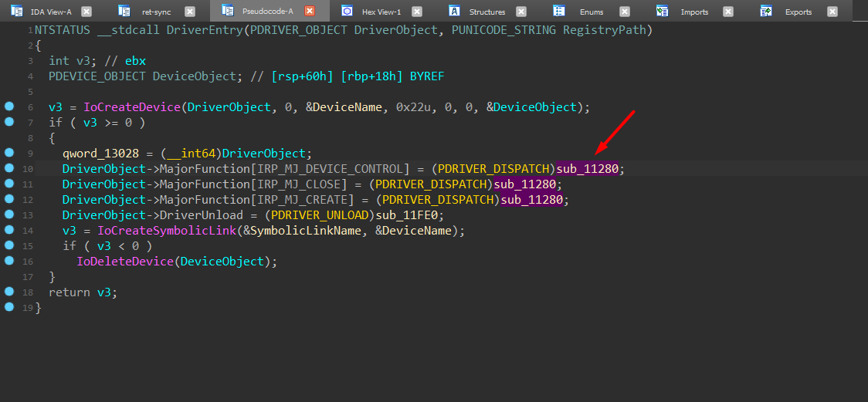The image size is (868, 402).
Task: Click the Enums tab icon
Action: coord(559,11)
